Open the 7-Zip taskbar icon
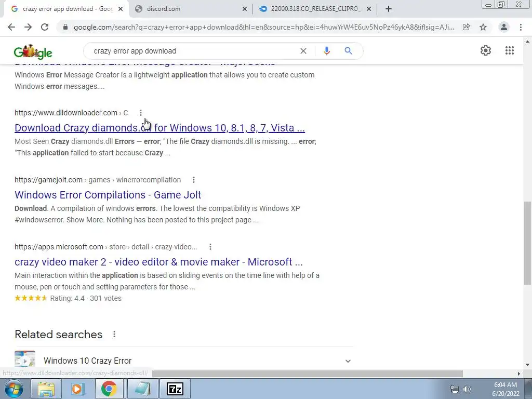Screen dimensions: 532x399 tap(175, 389)
